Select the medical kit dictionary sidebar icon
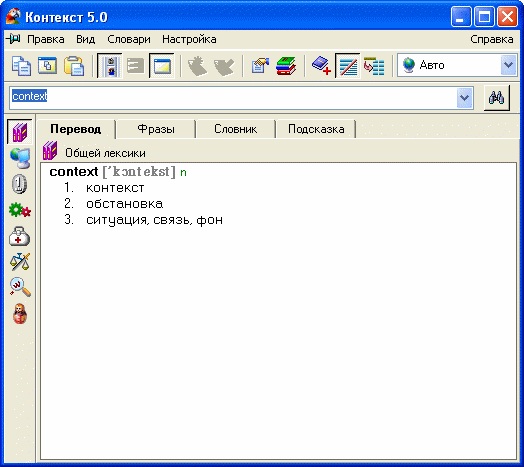The height and width of the screenshot is (467, 524). click(19, 236)
